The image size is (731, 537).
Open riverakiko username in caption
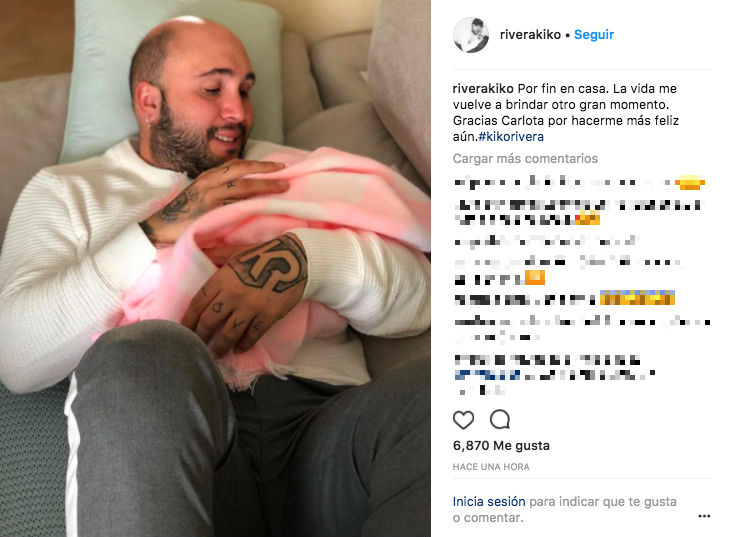point(483,89)
